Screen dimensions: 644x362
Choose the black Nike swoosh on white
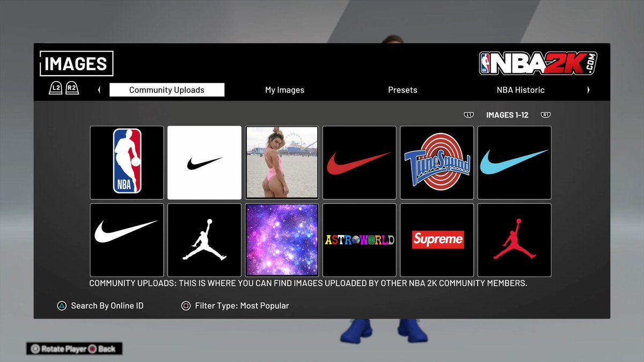204,163
